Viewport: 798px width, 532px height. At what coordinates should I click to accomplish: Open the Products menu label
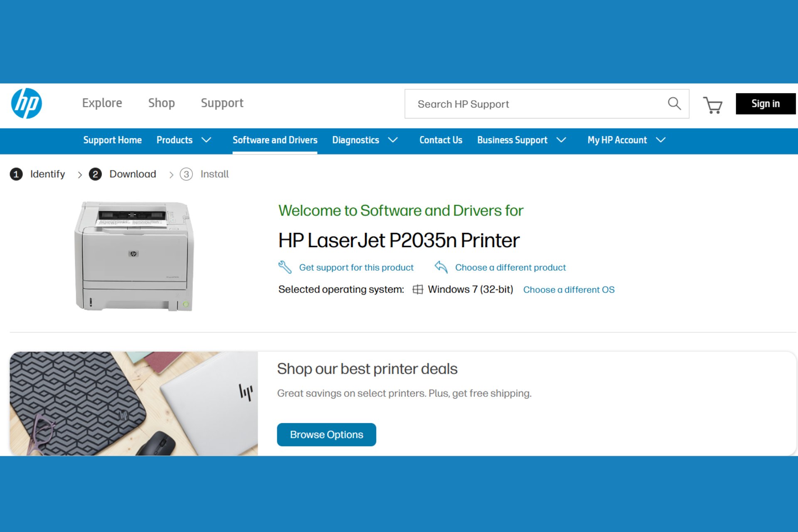[174, 140]
